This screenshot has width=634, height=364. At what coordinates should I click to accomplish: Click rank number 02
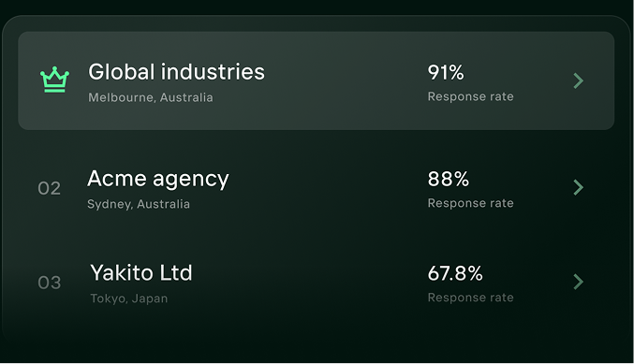click(x=50, y=188)
